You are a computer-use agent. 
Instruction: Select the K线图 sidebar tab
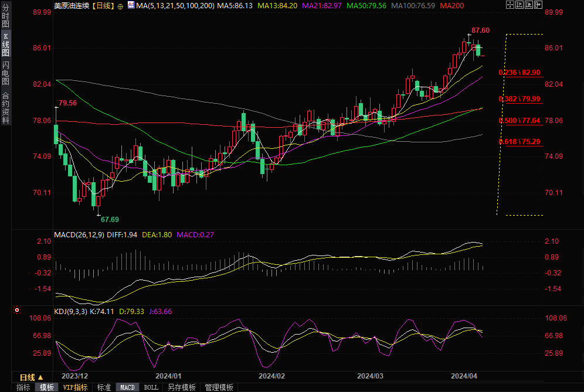pos(6,45)
